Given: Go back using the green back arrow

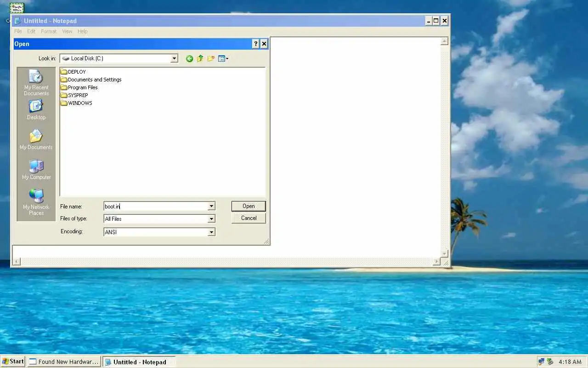Looking at the screenshot, I should (189, 58).
